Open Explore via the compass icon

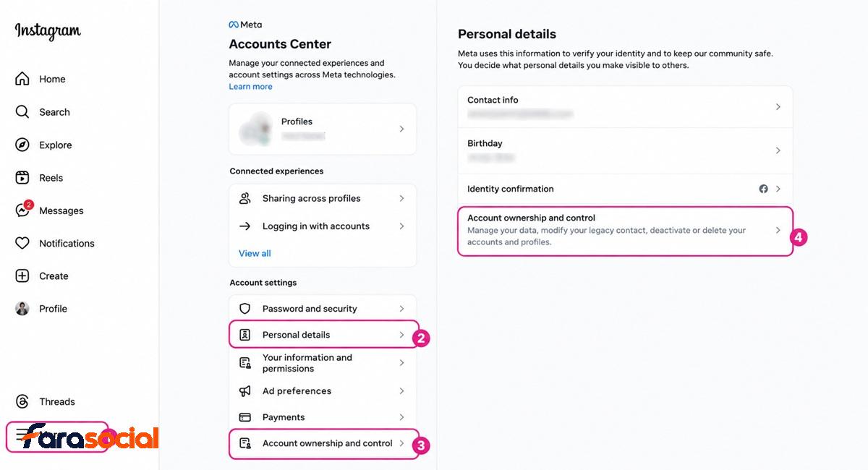pos(22,145)
